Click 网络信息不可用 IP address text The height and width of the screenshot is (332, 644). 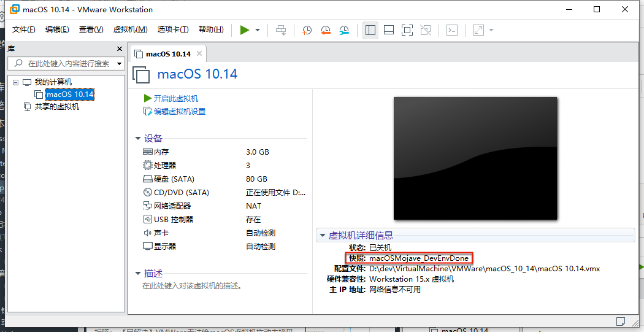coord(395,290)
